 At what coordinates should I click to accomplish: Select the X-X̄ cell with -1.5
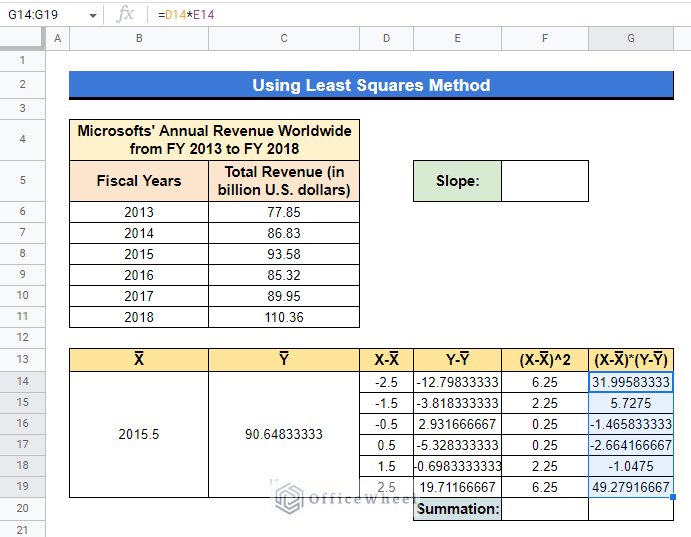point(386,403)
